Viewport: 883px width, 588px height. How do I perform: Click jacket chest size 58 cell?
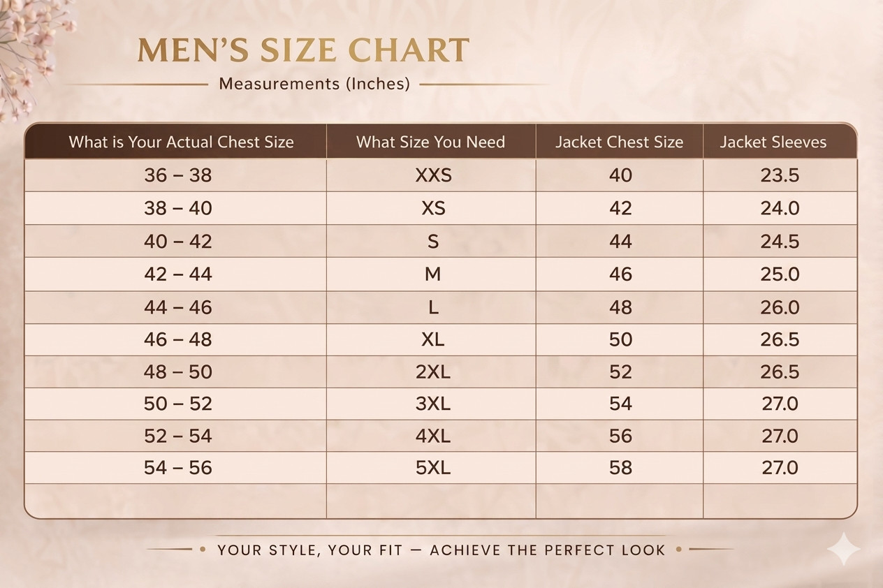coord(620,468)
